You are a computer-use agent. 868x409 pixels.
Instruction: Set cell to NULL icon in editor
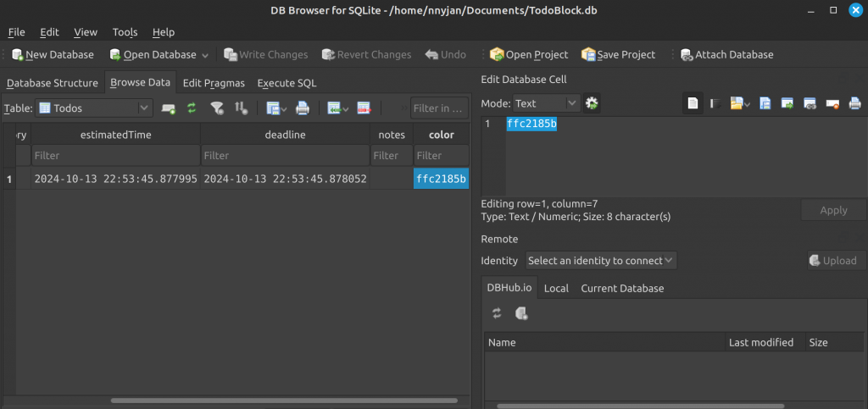[832, 103]
